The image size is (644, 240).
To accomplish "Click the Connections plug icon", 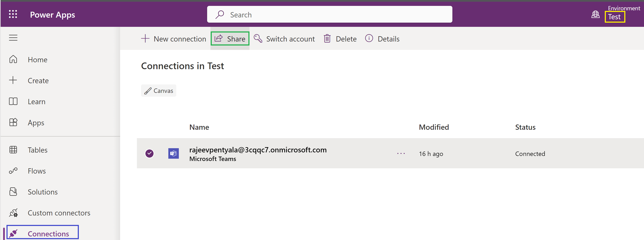I will pos(13,234).
